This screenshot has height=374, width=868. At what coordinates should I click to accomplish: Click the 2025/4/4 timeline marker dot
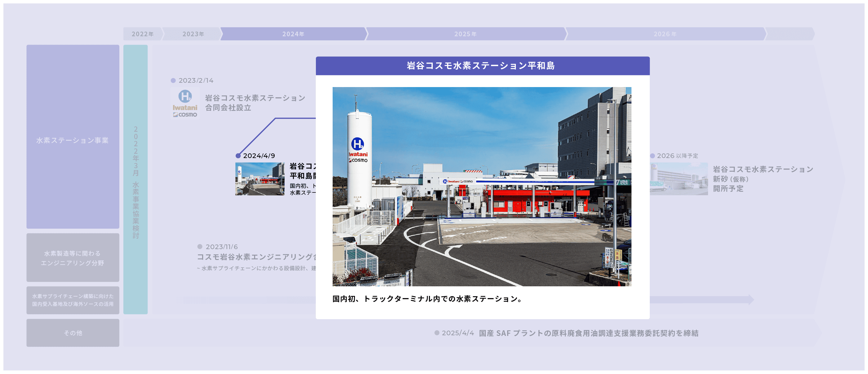[x=437, y=333]
